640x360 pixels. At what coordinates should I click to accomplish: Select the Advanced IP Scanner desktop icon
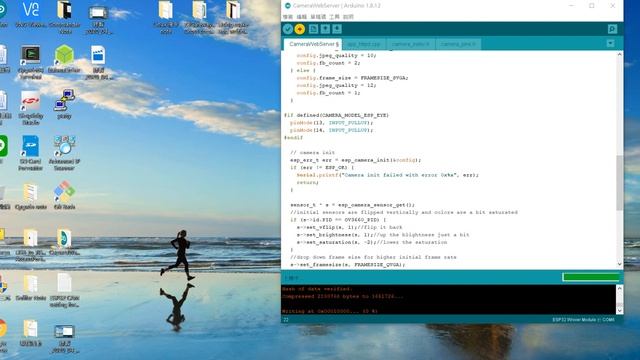(x=64, y=153)
